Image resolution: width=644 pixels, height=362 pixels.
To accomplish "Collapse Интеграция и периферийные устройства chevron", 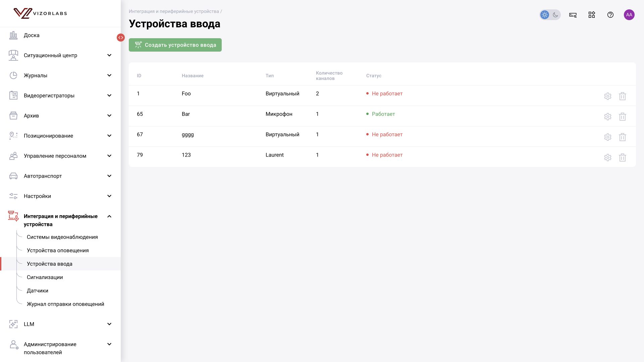I will click(109, 217).
